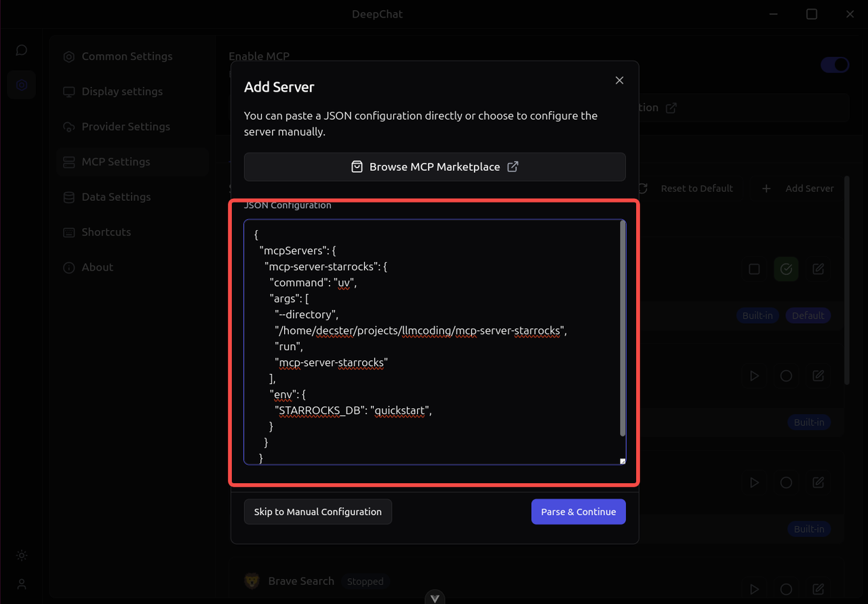This screenshot has width=868, height=604.
Task: Click the V devtools icon at the bottom
Action: (435, 597)
